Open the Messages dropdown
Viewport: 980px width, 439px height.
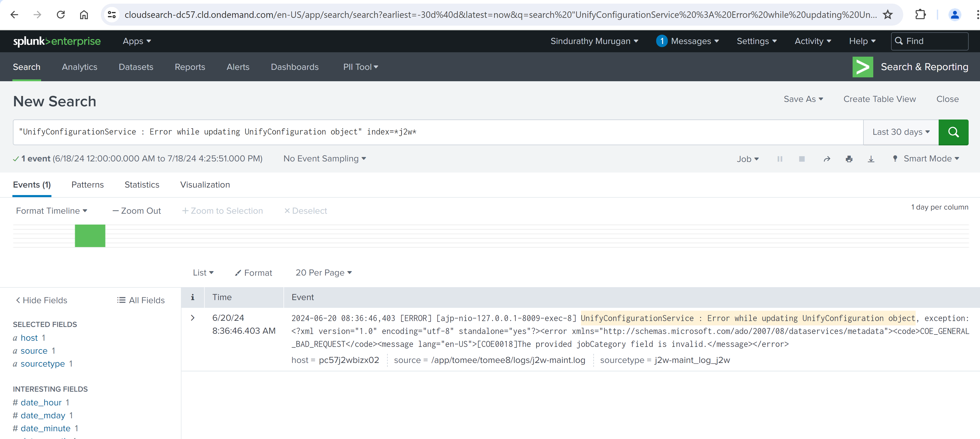tap(695, 41)
